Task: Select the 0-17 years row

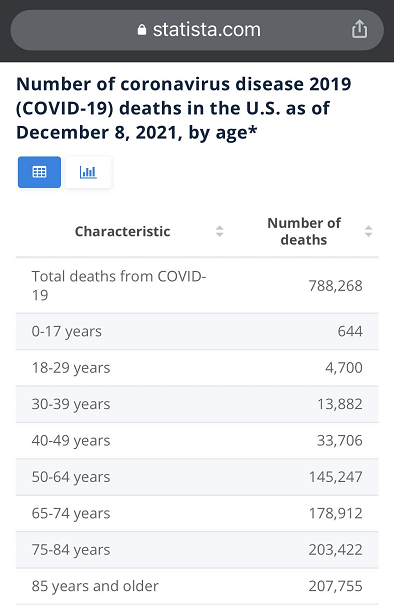Action: (x=197, y=332)
